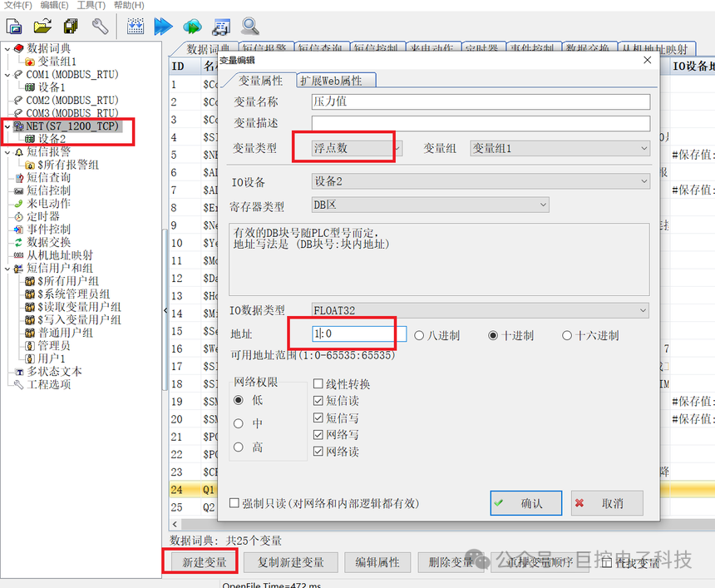This screenshot has width=715, height=588.
Task: Select 设备1 under COM1
Action: point(52,86)
